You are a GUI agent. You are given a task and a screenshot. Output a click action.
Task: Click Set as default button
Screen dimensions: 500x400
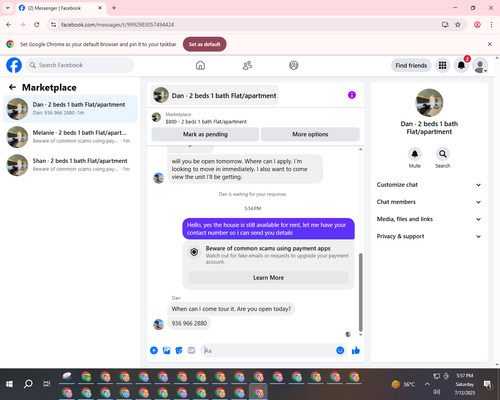[x=205, y=44]
